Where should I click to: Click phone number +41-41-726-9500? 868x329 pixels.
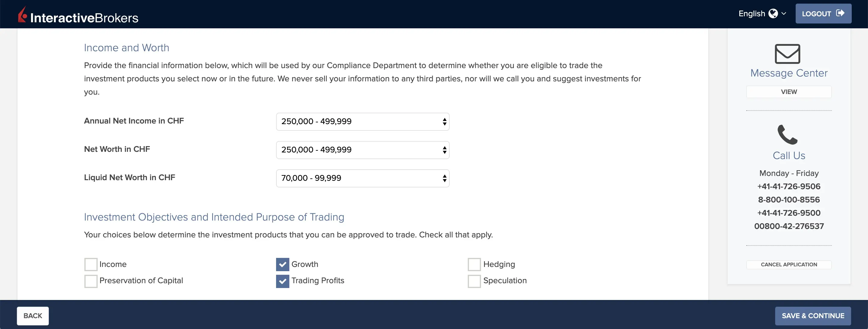coord(788,213)
